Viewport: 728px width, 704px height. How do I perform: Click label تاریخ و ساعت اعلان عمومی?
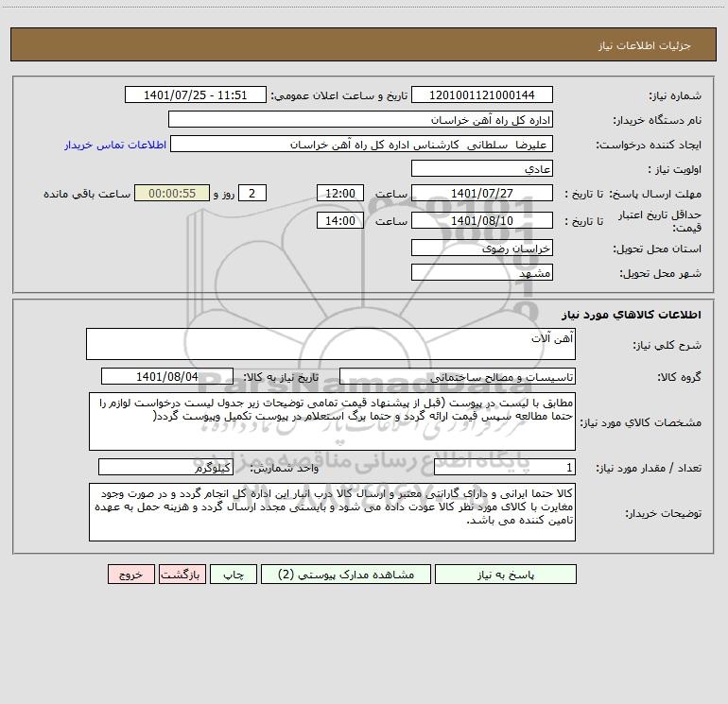click(x=339, y=95)
